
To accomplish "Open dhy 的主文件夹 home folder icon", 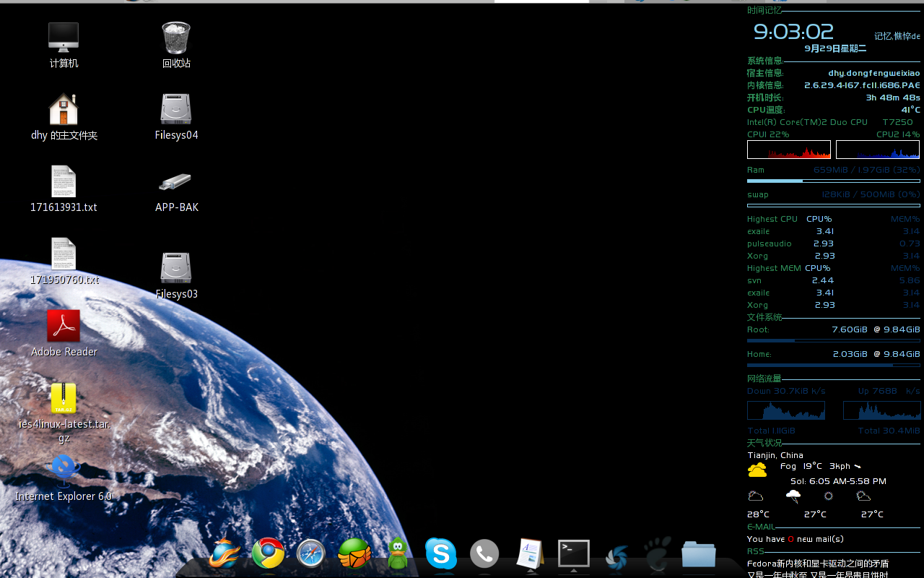I will [64, 110].
